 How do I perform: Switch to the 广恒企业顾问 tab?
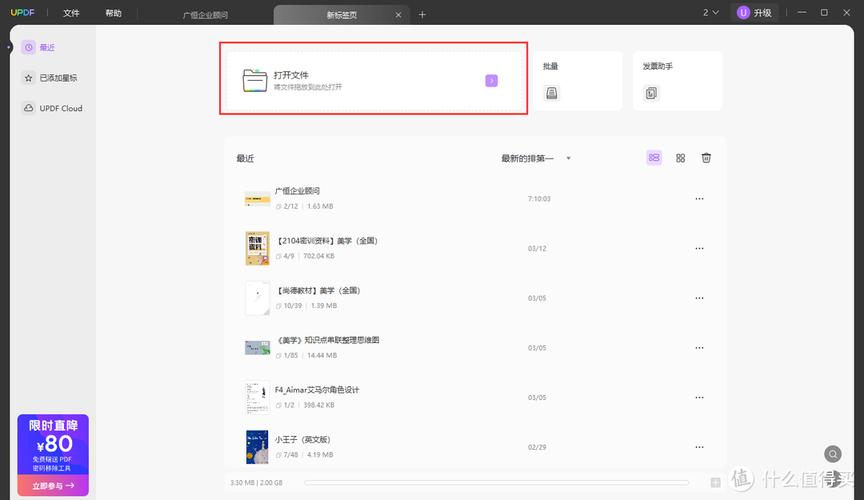point(205,15)
